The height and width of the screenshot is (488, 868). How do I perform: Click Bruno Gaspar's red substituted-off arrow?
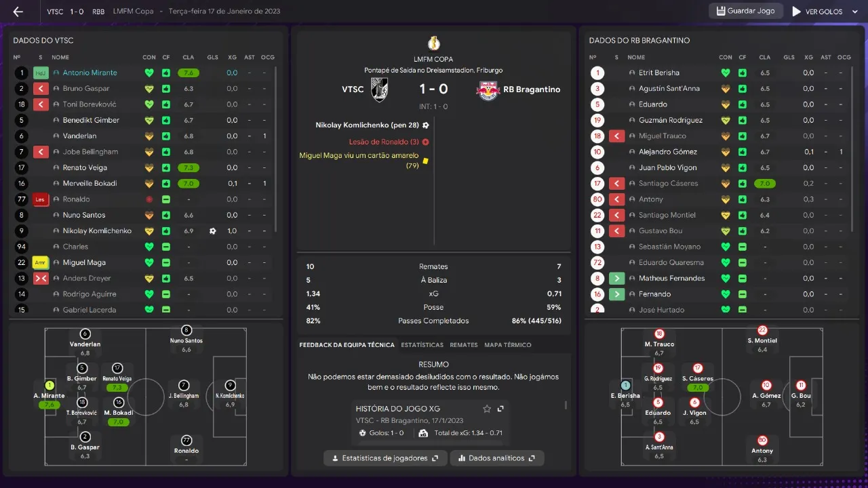pyautogui.click(x=41, y=89)
